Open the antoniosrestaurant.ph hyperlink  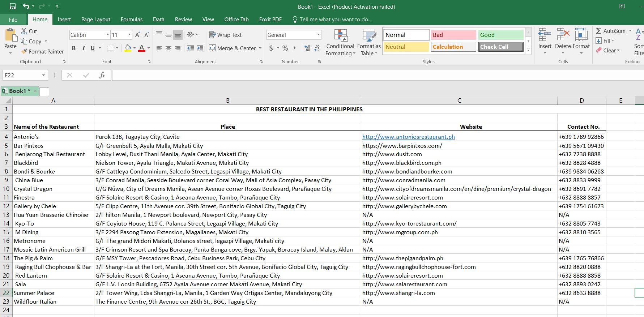[408, 137]
